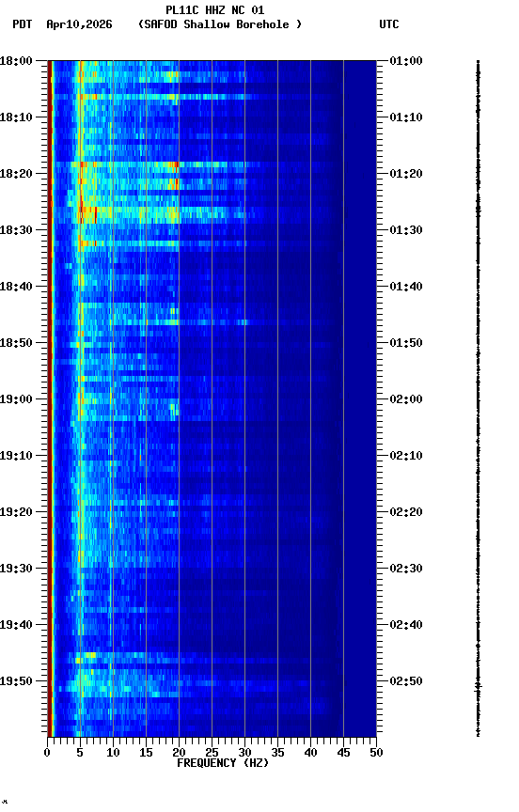Click the 01:10 UTC time label
Image resolution: width=519 pixels, height=812 pixels.
(x=406, y=117)
